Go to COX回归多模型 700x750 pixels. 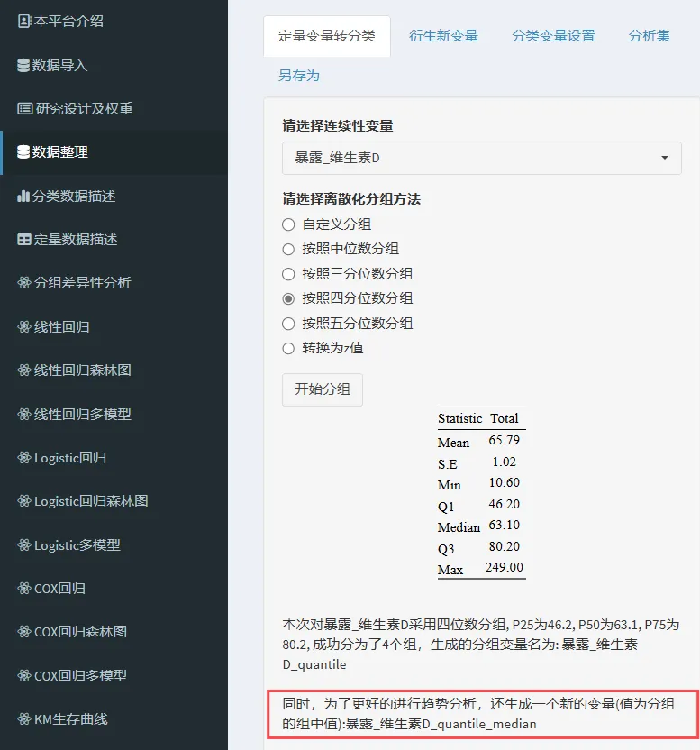tap(114, 675)
